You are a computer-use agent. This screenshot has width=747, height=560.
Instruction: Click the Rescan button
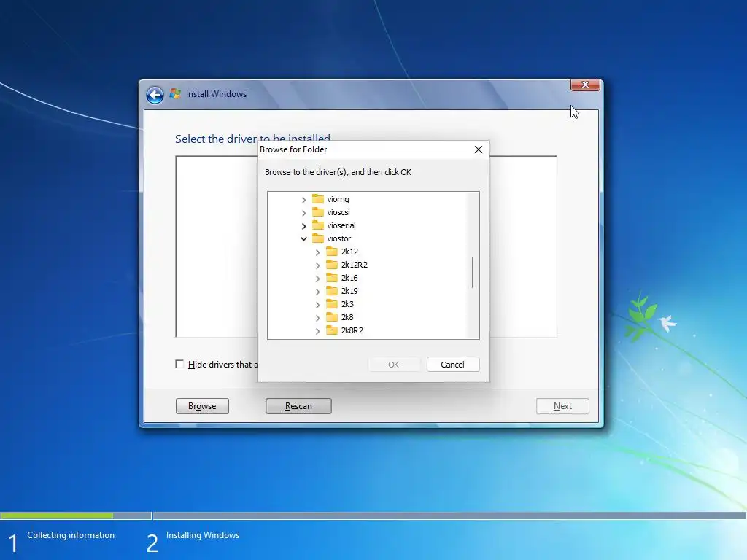point(298,406)
